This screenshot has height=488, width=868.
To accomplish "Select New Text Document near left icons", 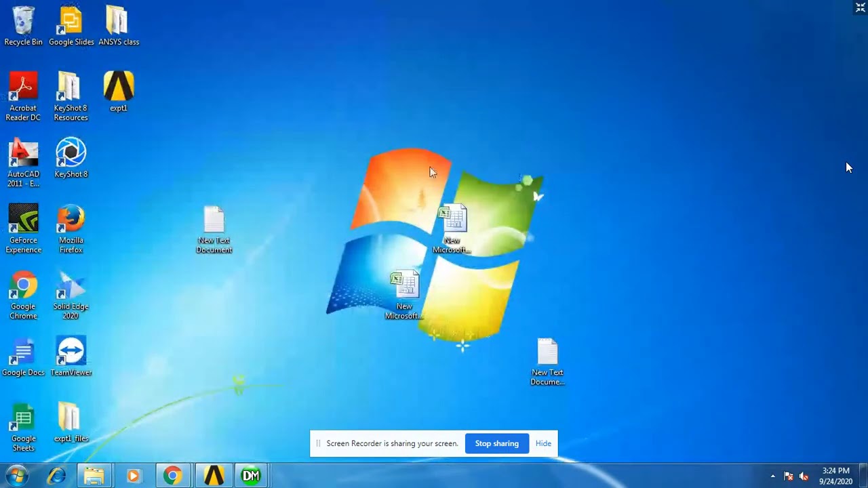I will click(x=214, y=230).
